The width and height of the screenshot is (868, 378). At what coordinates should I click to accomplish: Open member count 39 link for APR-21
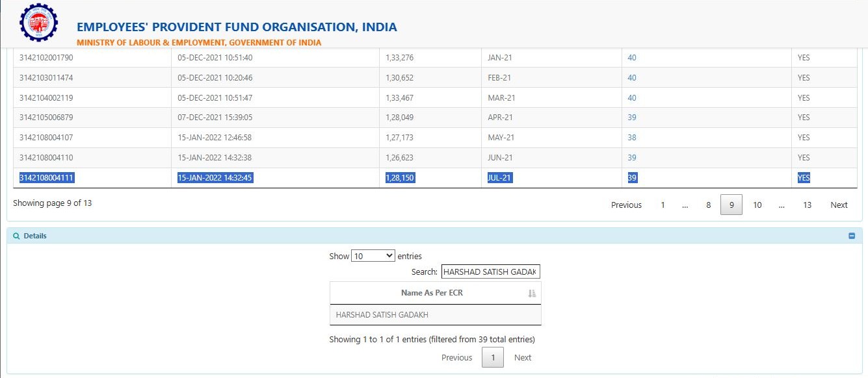631,118
